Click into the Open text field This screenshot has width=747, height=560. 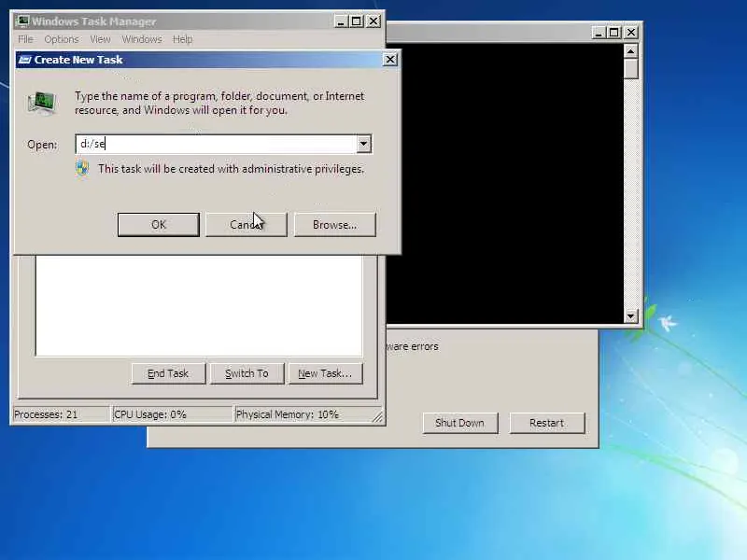[216, 144]
